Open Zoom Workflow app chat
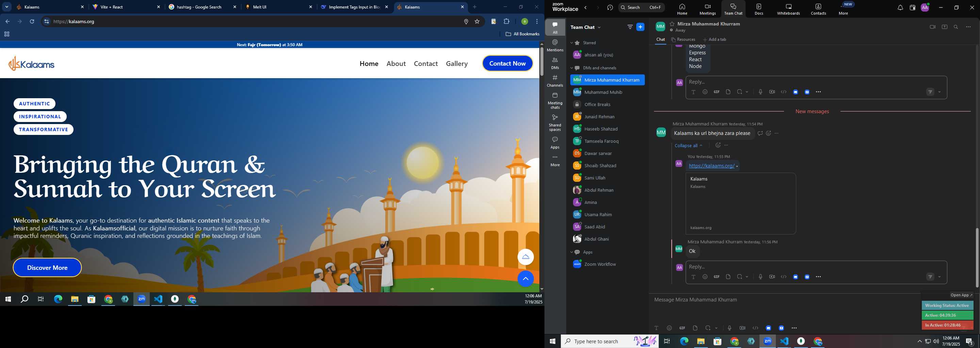Viewport: 980px width, 348px height. [x=607, y=264]
